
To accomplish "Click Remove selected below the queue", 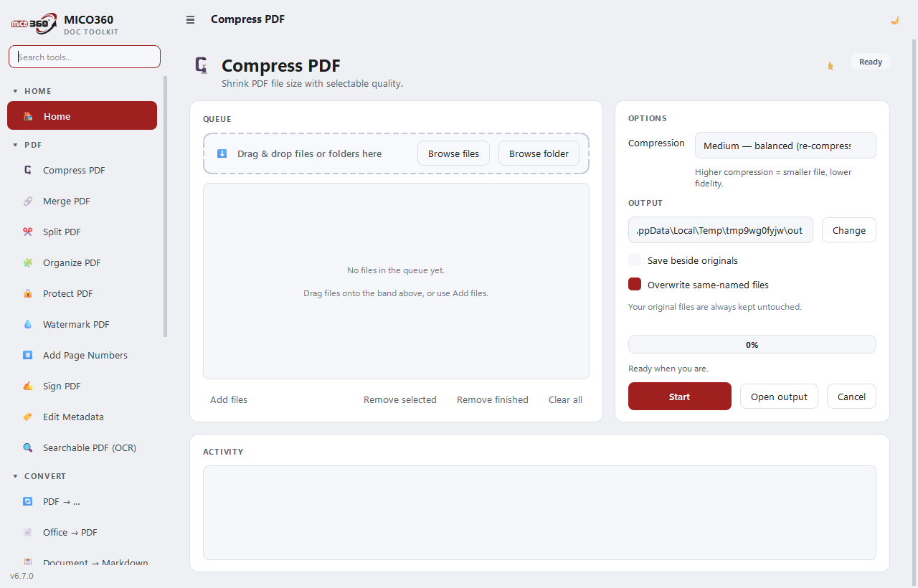I will [400, 400].
